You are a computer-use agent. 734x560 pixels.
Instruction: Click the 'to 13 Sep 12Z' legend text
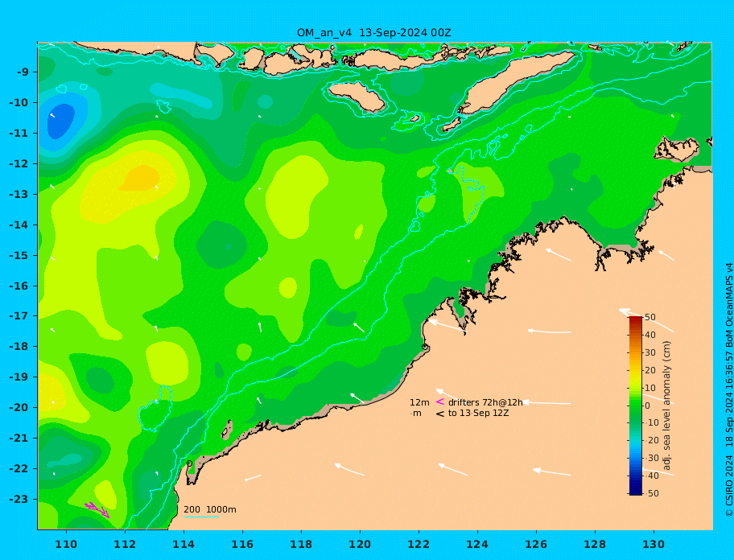pyautogui.click(x=478, y=413)
